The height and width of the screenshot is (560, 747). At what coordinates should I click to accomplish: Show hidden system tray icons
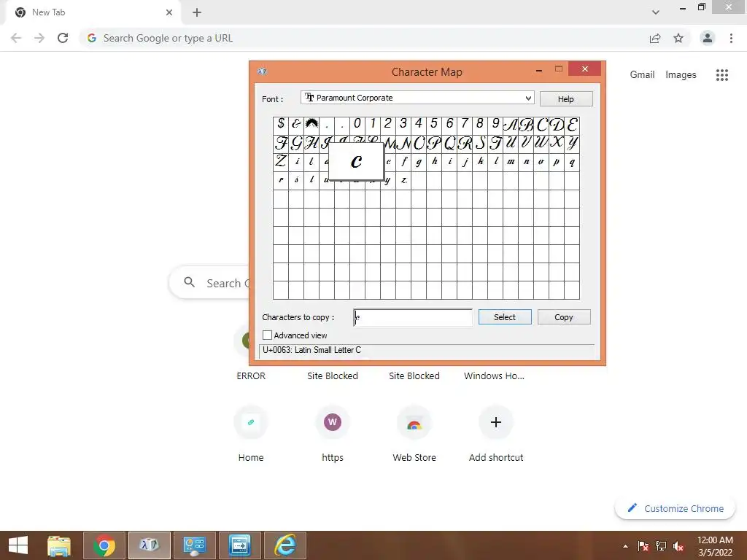tap(625, 546)
